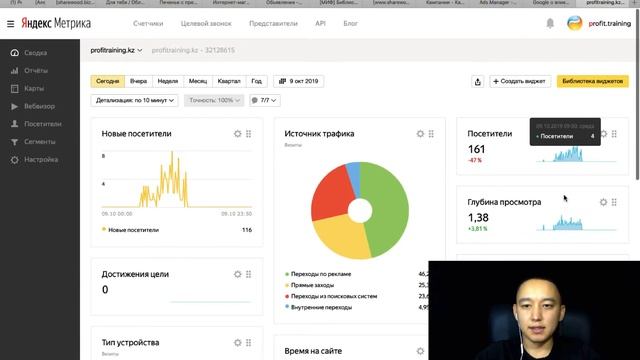Click the Вебвизор play icon

click(x=15, y=107)
